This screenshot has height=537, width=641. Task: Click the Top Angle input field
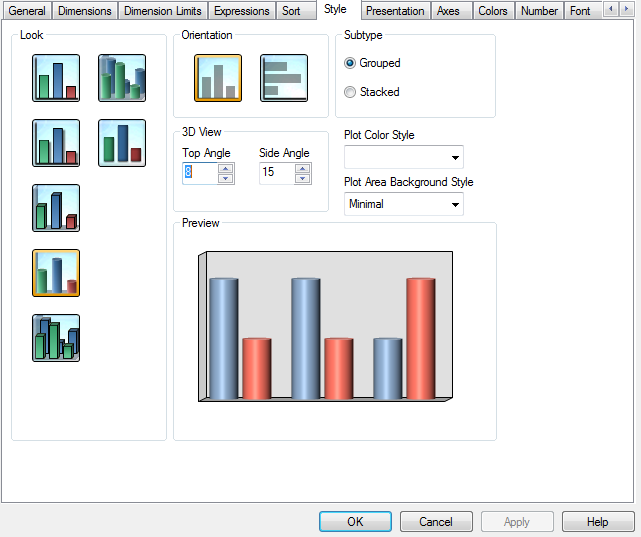pos(200,173)
